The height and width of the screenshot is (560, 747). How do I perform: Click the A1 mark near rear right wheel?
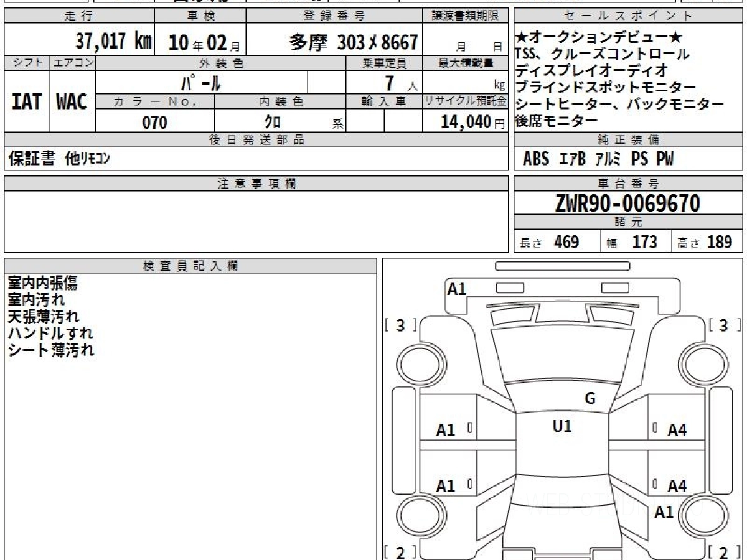(x=664, y=512)
